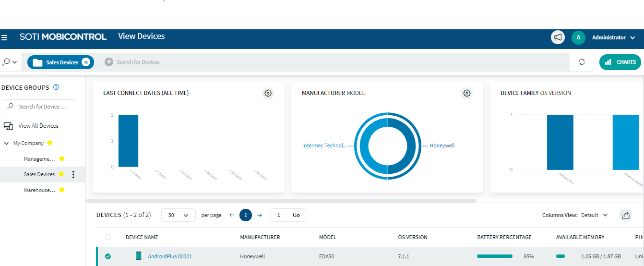Screen dimensions: 644x266
Task: Open the AndroidPlus 00001 device link
Action: [169, 256]
